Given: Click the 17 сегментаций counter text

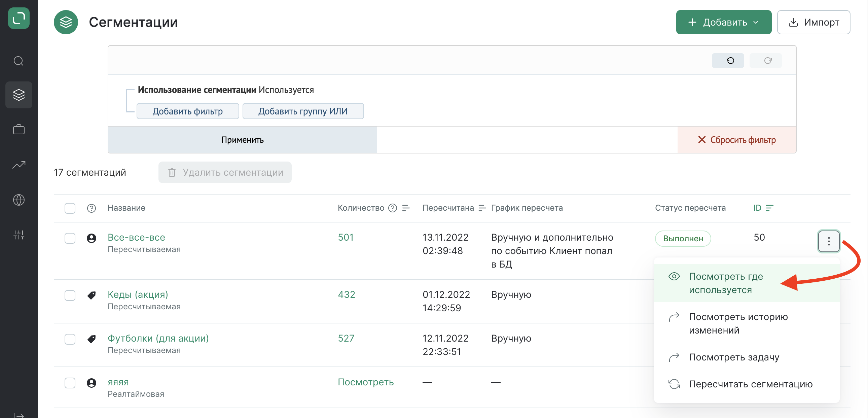Looking at the screenshot, I should (90, 173).
